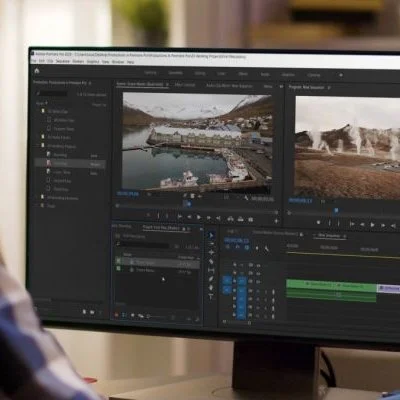Open the Home screen icon

click(37, 71)
